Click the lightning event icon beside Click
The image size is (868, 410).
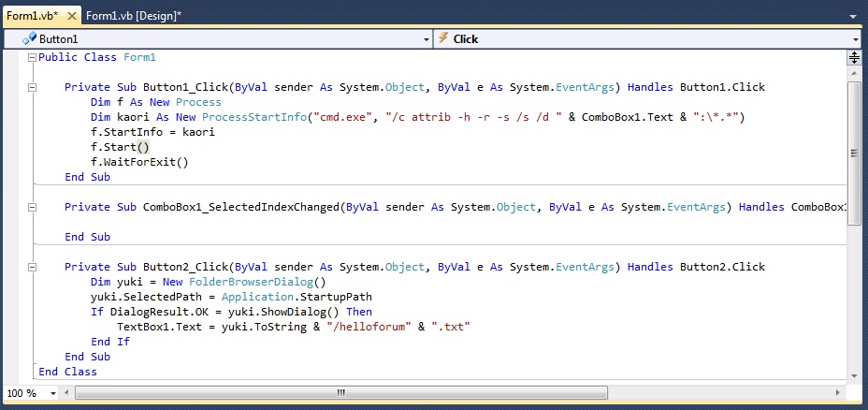[442, 38]
